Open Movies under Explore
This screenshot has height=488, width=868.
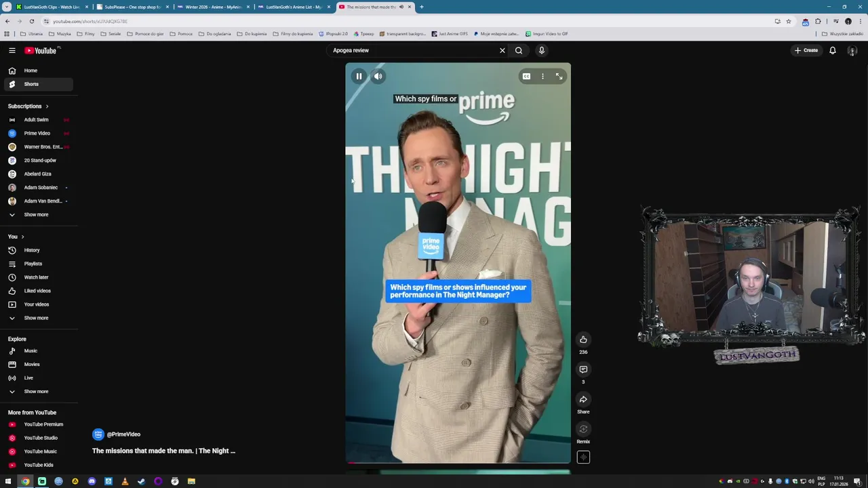pyautogui.click(x=39, y=364)
